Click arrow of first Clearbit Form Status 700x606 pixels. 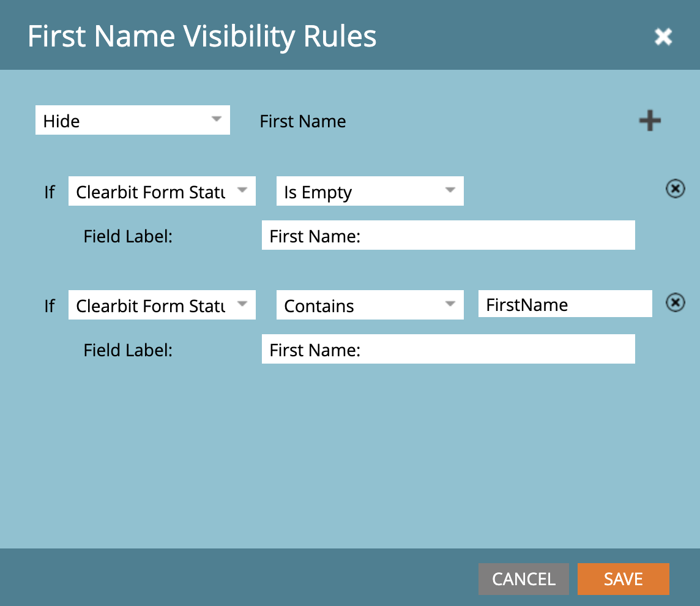242,190
